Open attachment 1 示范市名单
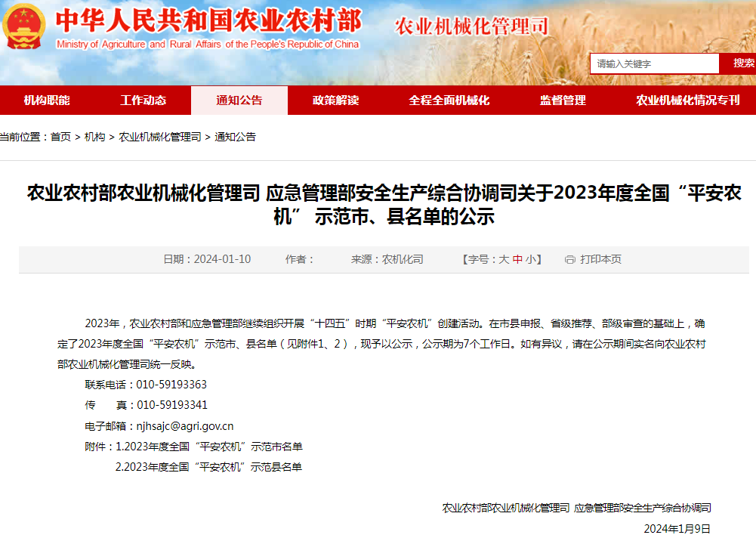Image resolution: width=756 pixels, height=538 pixels. tap(208, 447)
